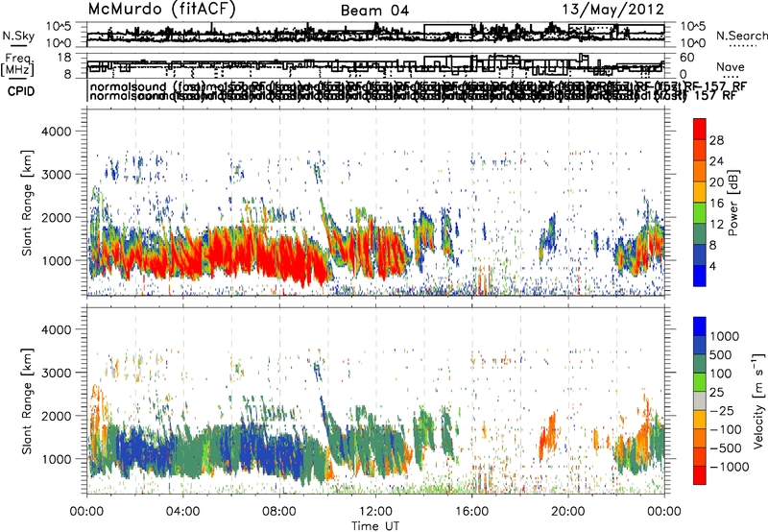Click the "Freq. [MHz]" axis label
Image resolution: width=768 pixels, height=532 pixels.
pos(18,65)
